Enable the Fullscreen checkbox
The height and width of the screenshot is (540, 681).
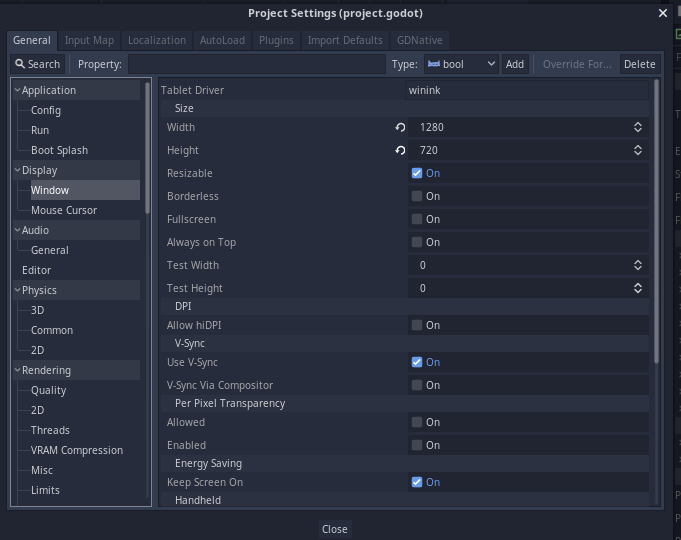417,219
